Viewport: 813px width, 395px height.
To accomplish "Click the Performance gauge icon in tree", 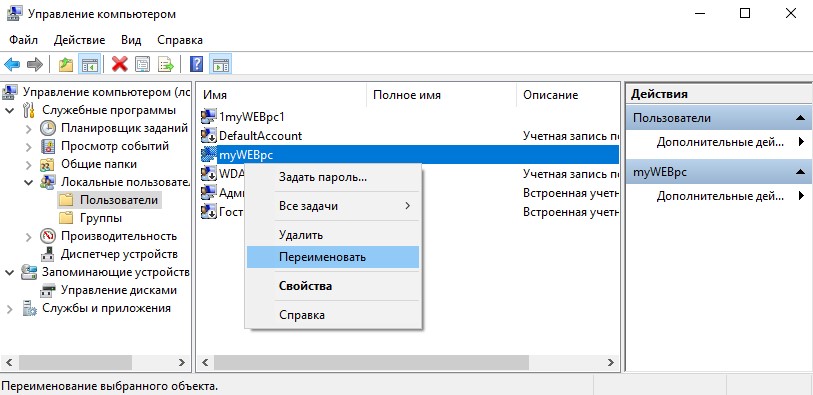I will click(x=48, y=236).
